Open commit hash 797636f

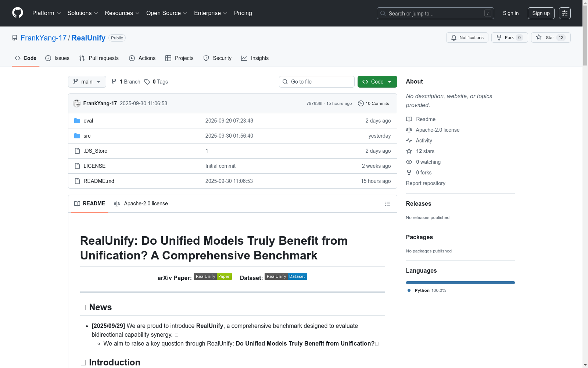[315, 103]
